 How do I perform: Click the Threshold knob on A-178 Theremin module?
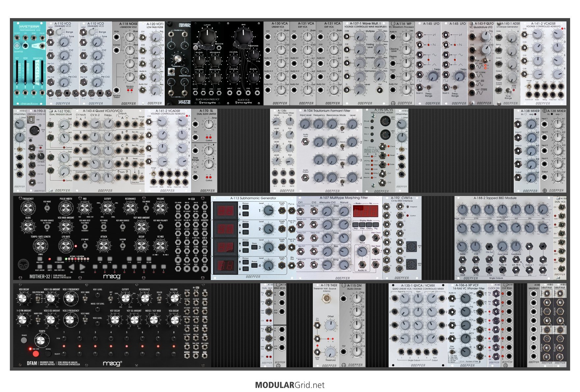click(x=330, y=352)
